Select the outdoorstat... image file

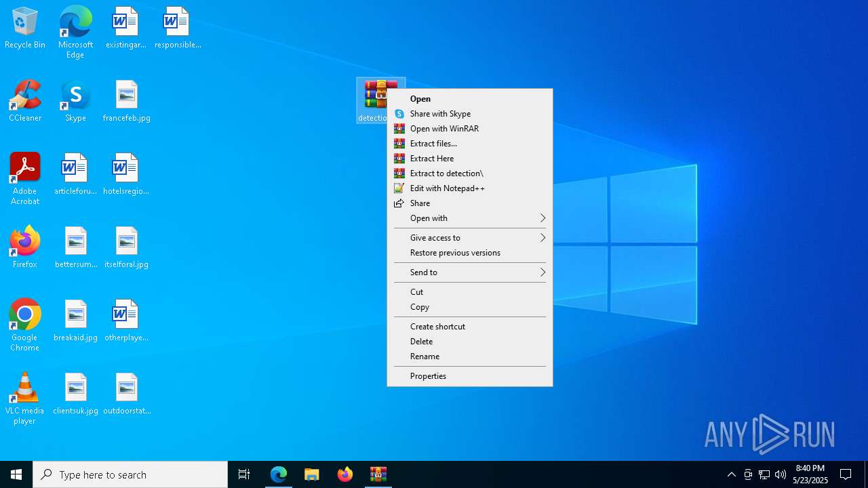pos(127,394)
